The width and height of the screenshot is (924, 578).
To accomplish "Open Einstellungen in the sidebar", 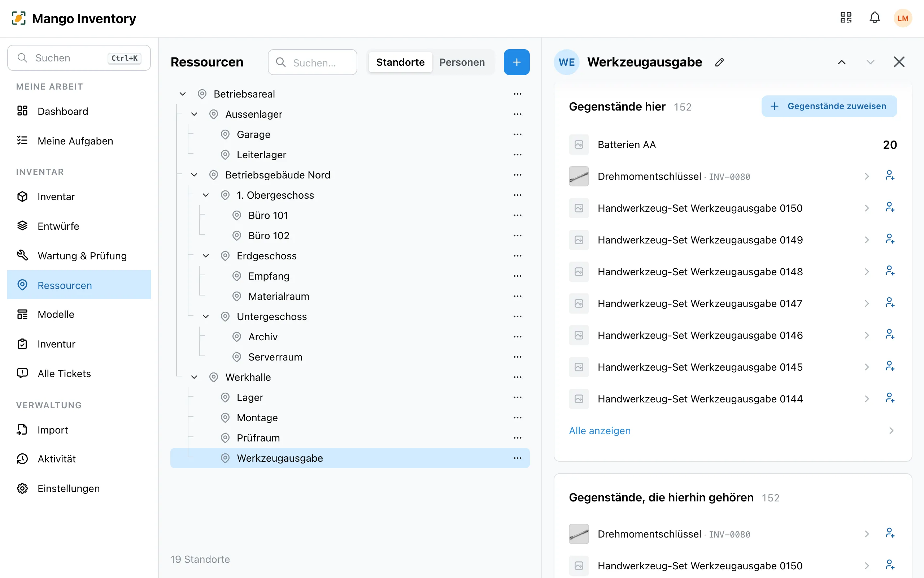I will (79, 488).
